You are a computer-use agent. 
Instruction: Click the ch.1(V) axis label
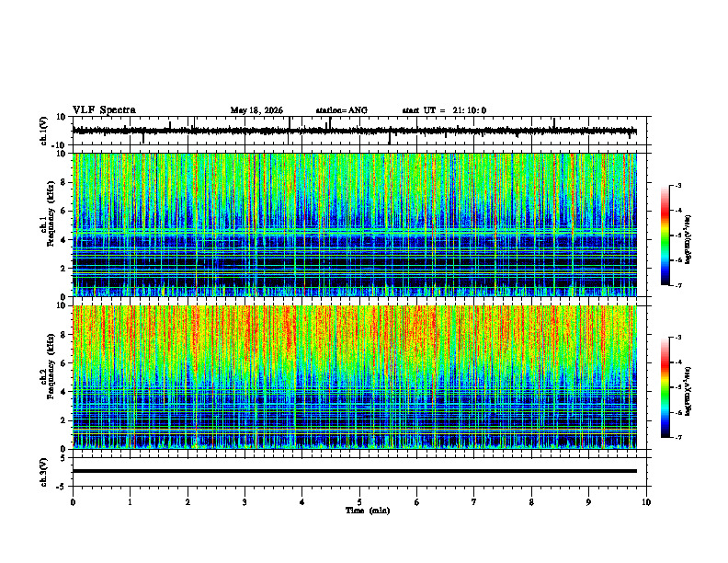(x=43, y=131)
